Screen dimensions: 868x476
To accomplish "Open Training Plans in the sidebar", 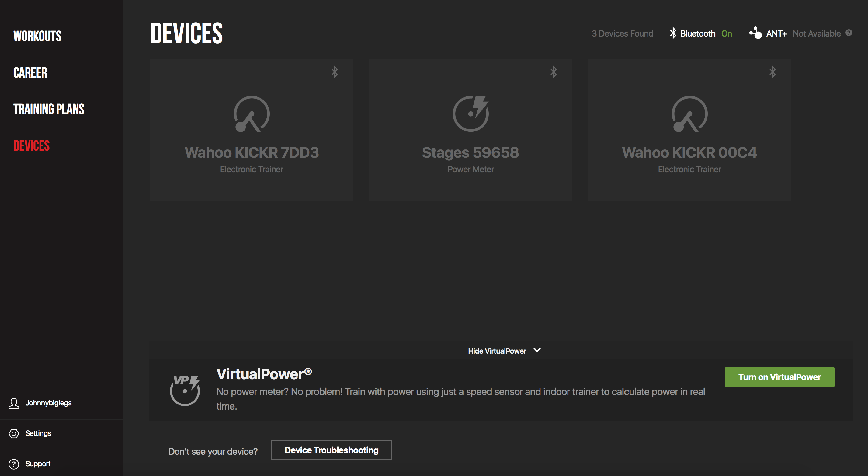I will [49, 109].
